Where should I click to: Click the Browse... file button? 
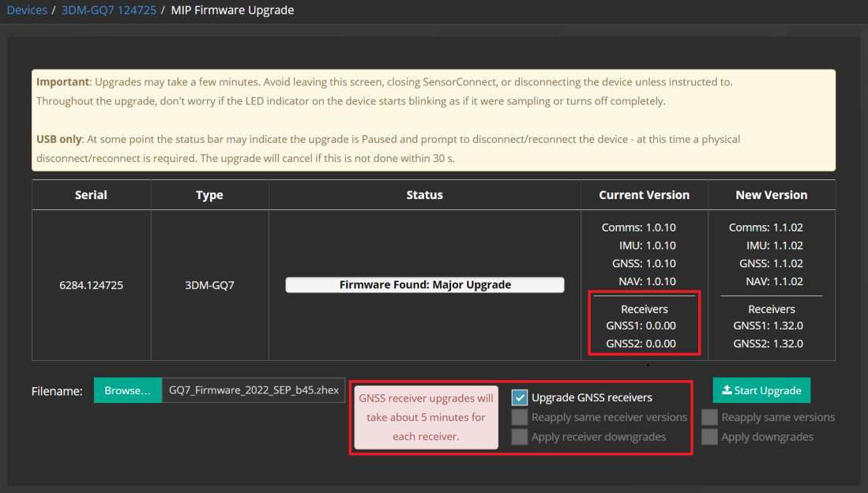pos(128,390)
